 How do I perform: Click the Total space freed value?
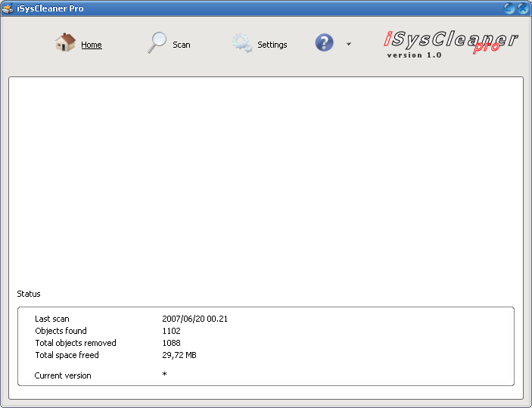(x=179, y=355)
